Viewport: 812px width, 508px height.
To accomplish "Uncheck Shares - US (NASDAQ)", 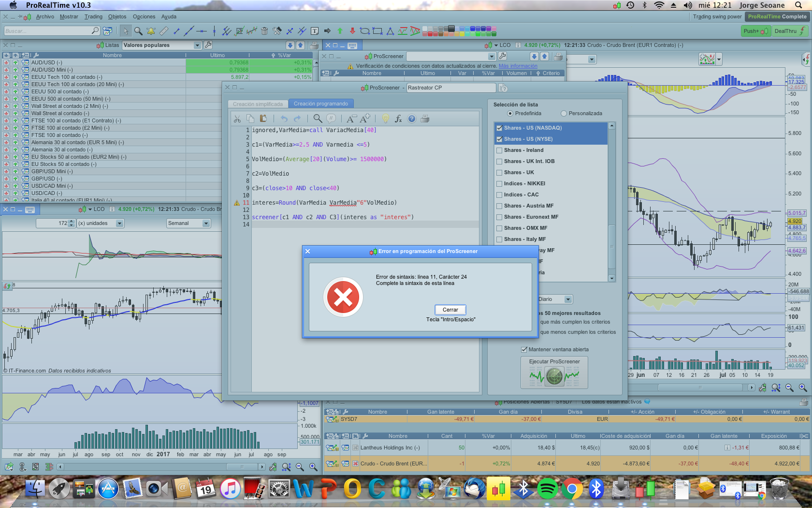I will point(499,128).
